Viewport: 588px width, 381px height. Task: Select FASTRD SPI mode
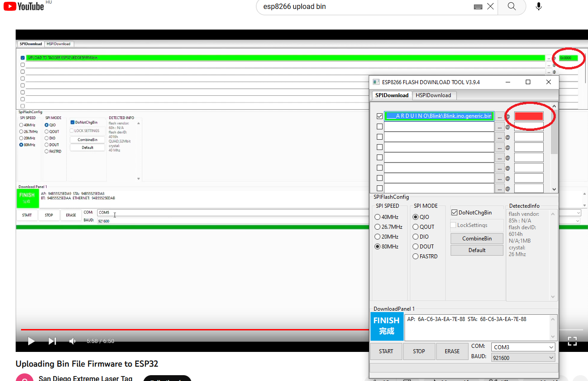(x=425, y=257)
